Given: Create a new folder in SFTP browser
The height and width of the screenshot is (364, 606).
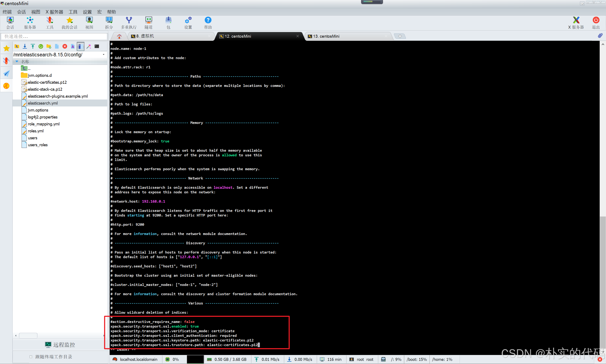Looking at the screenshot, I should (x=49, y=46).
